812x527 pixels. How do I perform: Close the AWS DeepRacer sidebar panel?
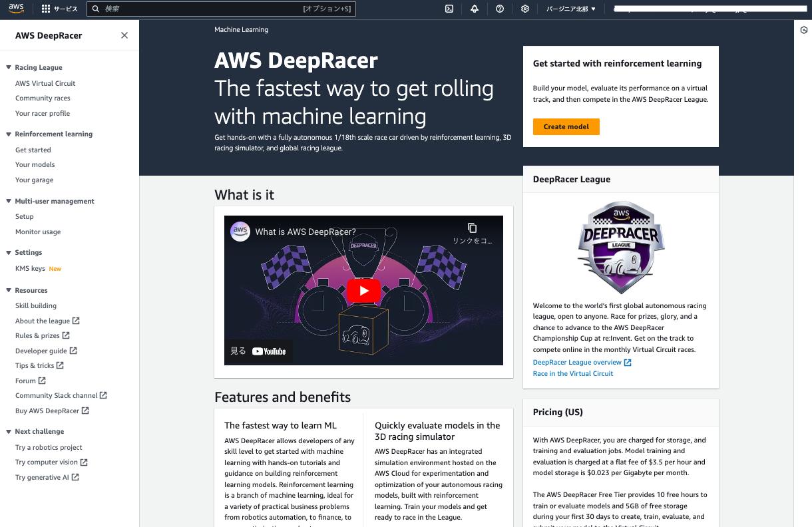click(x=124, y=35)
